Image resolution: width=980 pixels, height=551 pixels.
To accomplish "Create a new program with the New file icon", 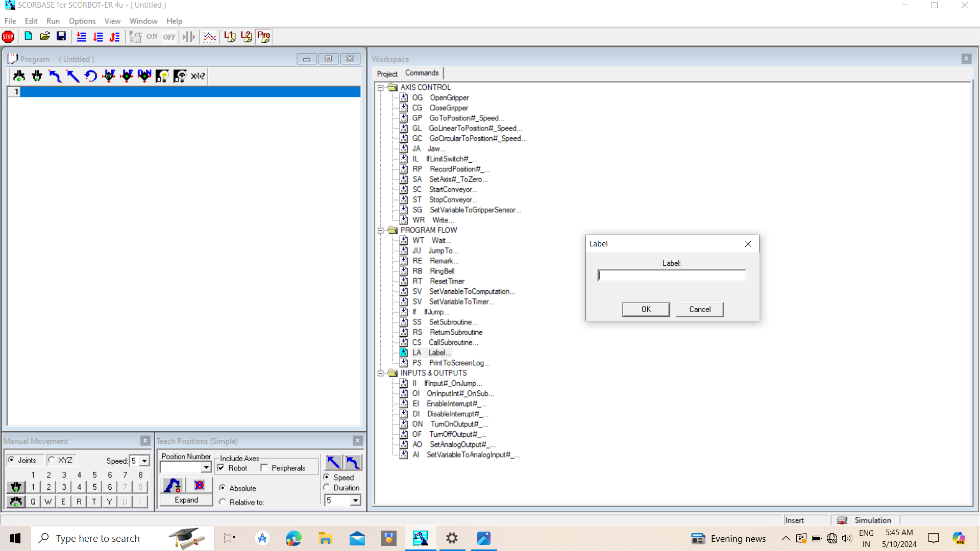I will tap(29, 36).
